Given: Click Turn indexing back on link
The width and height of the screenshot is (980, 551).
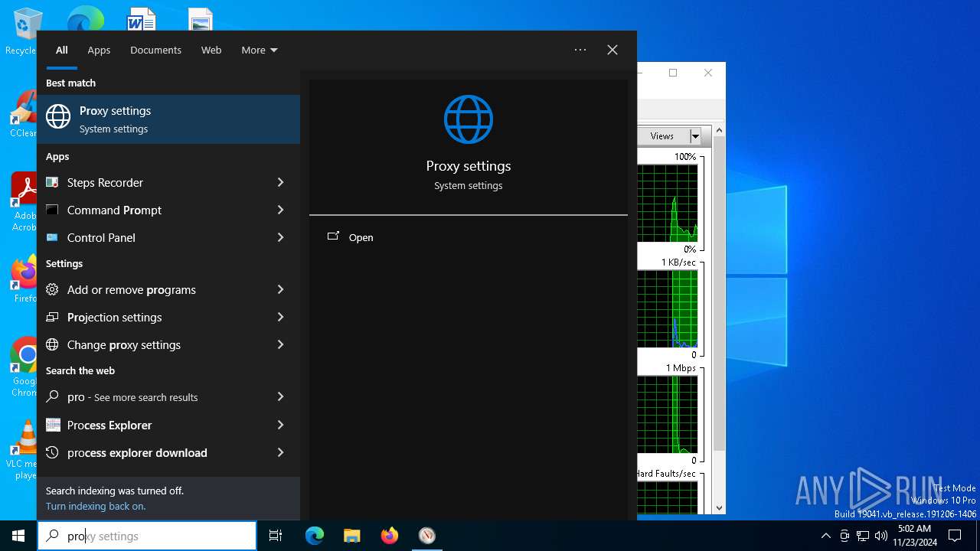Looking at the screenshot, I should pos(96,506).
